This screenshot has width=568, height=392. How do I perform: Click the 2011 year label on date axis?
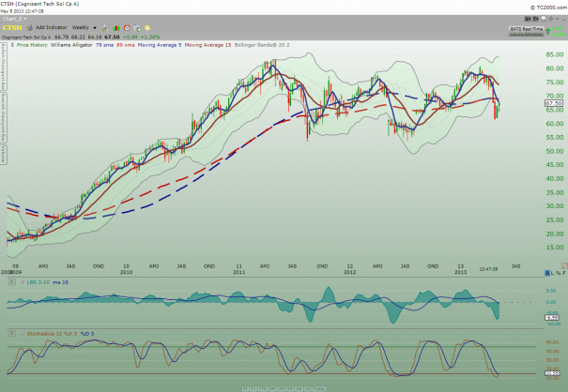(x=239, y=272)
